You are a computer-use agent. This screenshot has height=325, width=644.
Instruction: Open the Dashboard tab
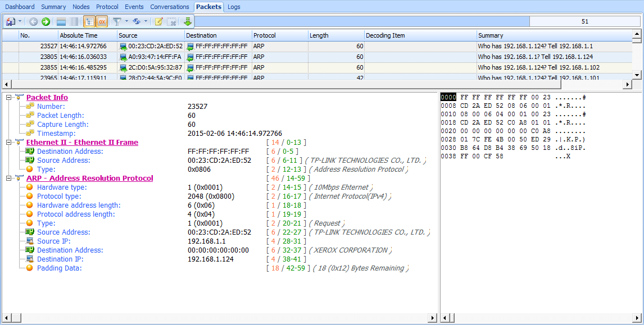20,7
